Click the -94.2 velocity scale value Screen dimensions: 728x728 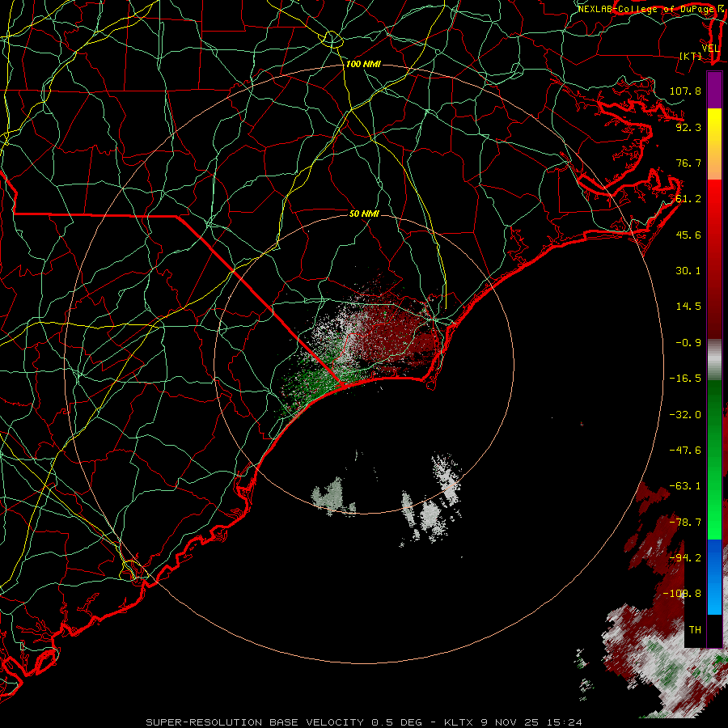685,557
